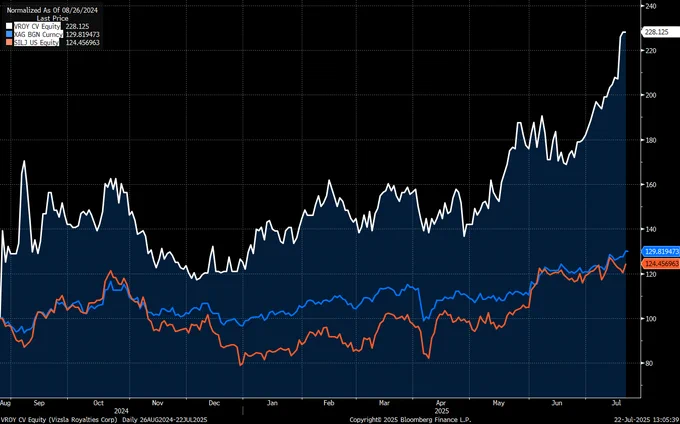Click the 240 y-axis label
Screen dimensions: 680x424
[651, 6]
